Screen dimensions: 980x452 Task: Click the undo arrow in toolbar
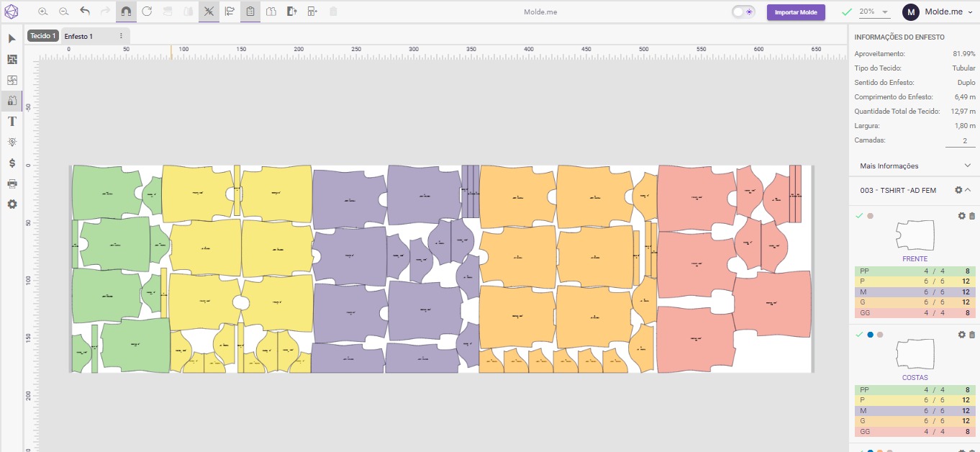pos(85,12)
